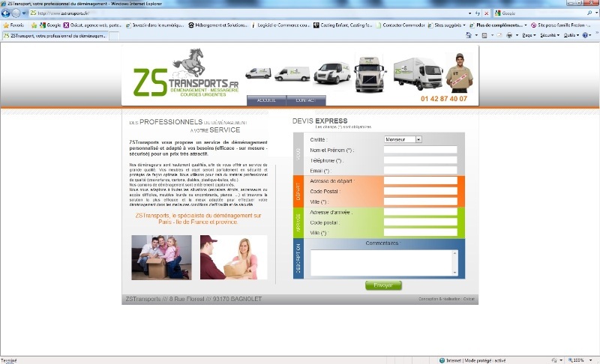600x364 pixels.
Task: Click the departure Code Postal field
Action: 420,191
